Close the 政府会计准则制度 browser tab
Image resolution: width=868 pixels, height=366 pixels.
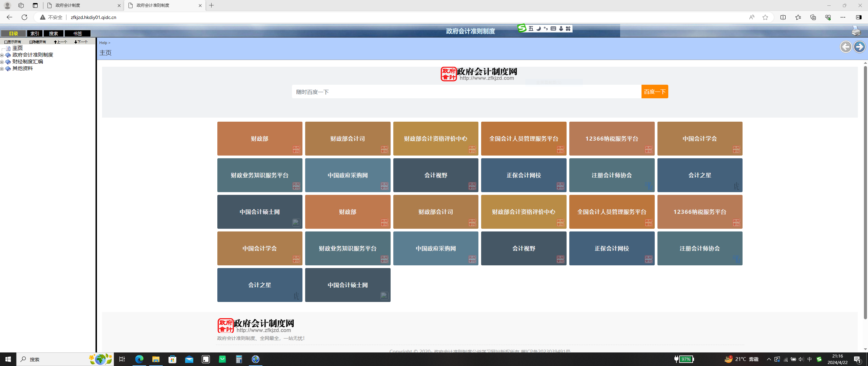tap(200, 5)
